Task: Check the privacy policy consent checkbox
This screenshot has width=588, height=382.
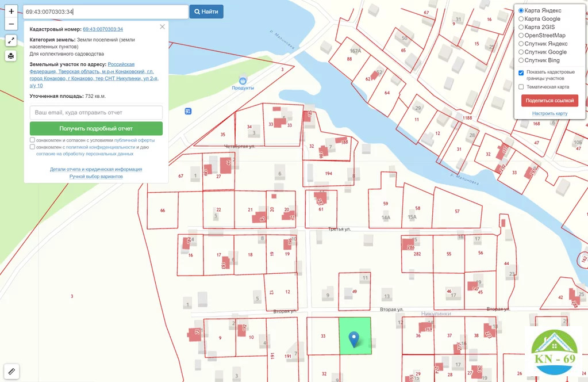Action: (x=32, y=147)
